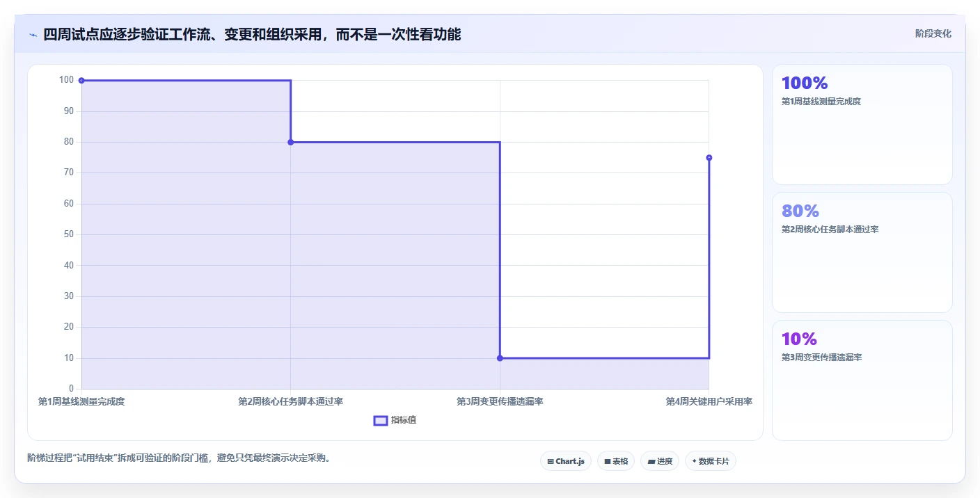Click the trend icon beside the title
Image resolution: width=980 pixels, height=498 pixels.
point(33,35)
